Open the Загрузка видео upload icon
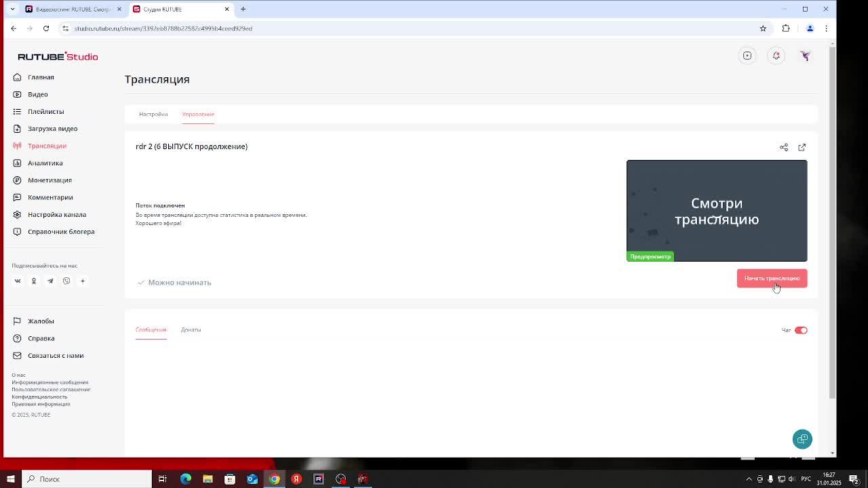868x488 pixels. pyautogui.click(x=17, y=129)
